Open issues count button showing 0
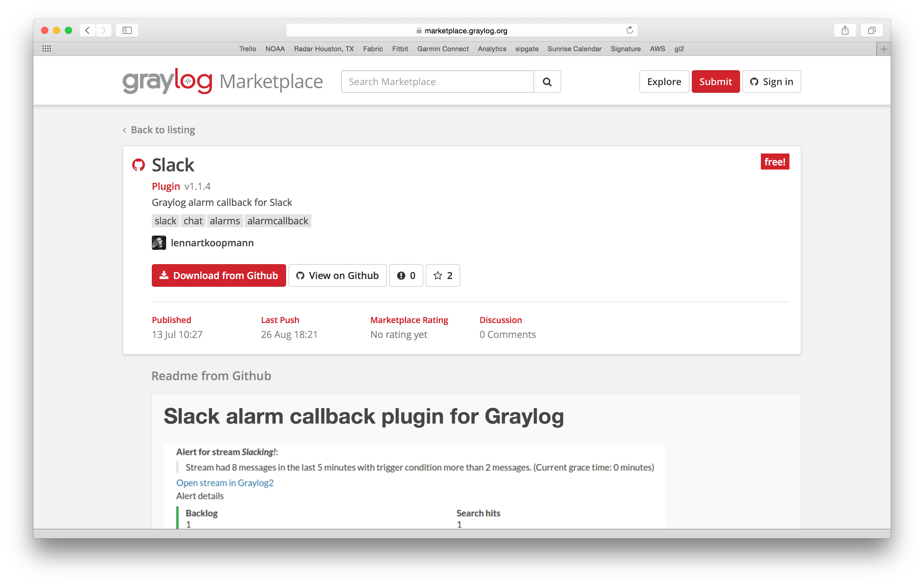 [x=406, y=275]
